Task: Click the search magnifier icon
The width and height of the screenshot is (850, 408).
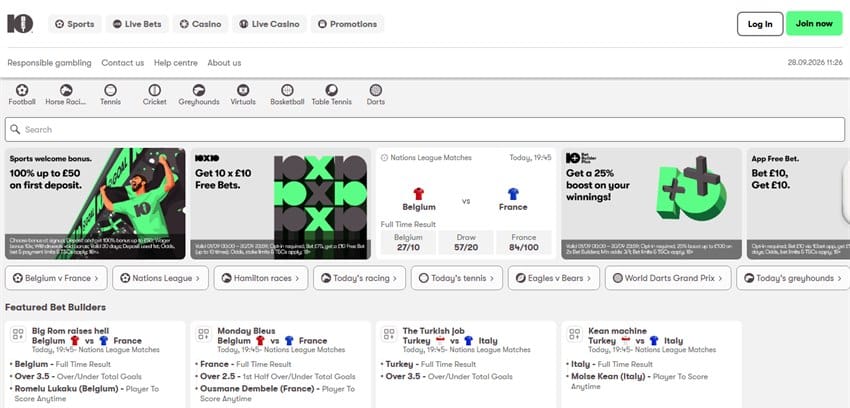Action: tap(15, 129)
